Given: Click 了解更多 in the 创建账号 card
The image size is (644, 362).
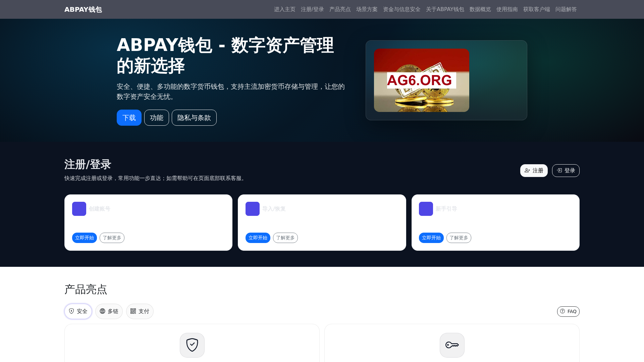Looking at the screenshot, I should click(x=112, y=238).
